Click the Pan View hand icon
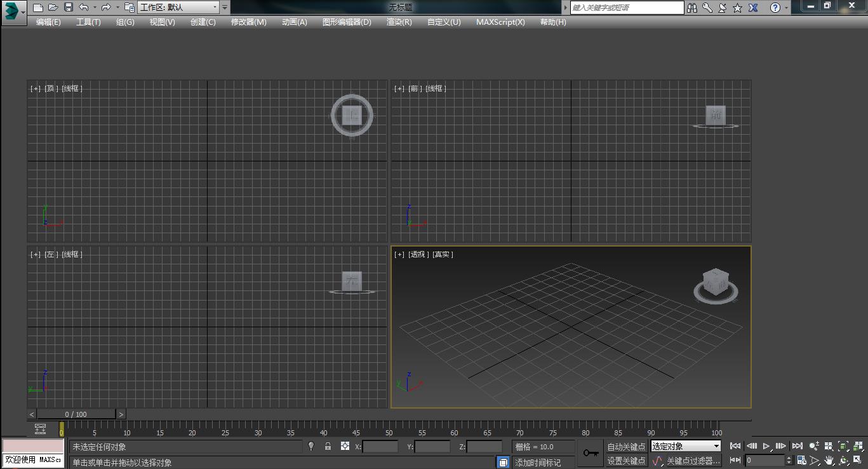Viewport: 868px width, 469px height. pyautogui.click(x=829, y=460)
